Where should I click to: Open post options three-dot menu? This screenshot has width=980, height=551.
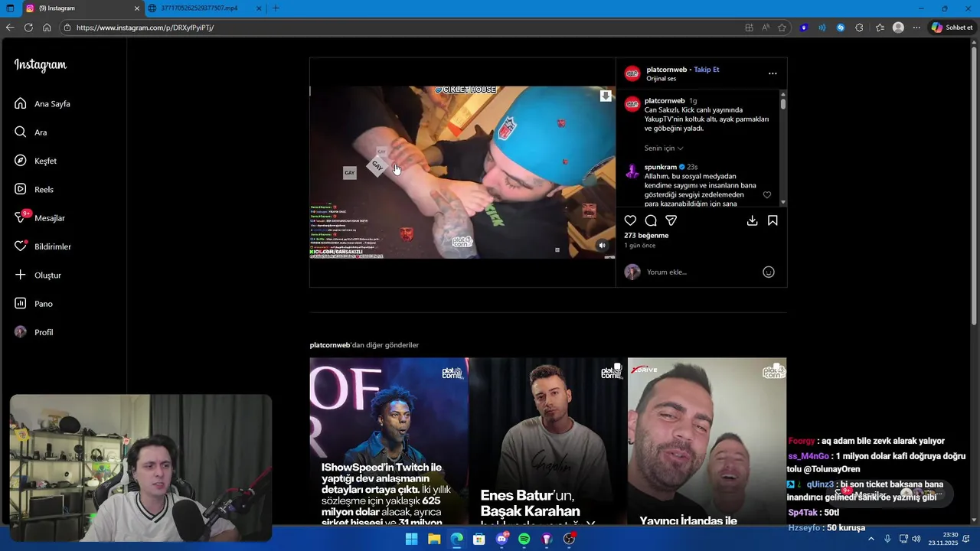point(773,73)
